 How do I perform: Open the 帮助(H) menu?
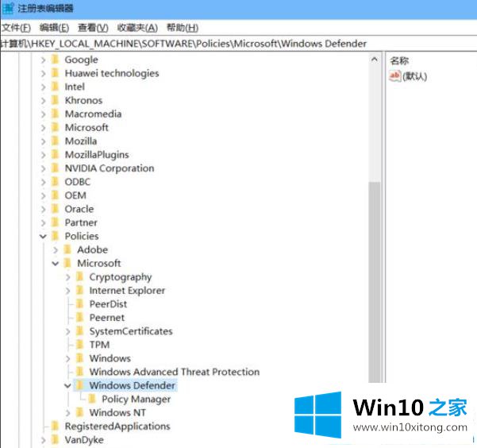click(x=183, y=28)
